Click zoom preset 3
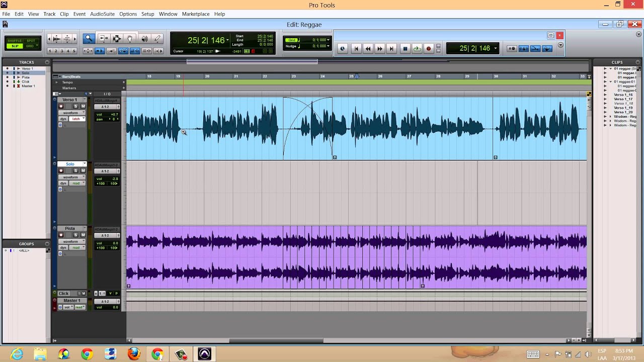Viewport: 644px width, 362px height. (x=62, y=51)
